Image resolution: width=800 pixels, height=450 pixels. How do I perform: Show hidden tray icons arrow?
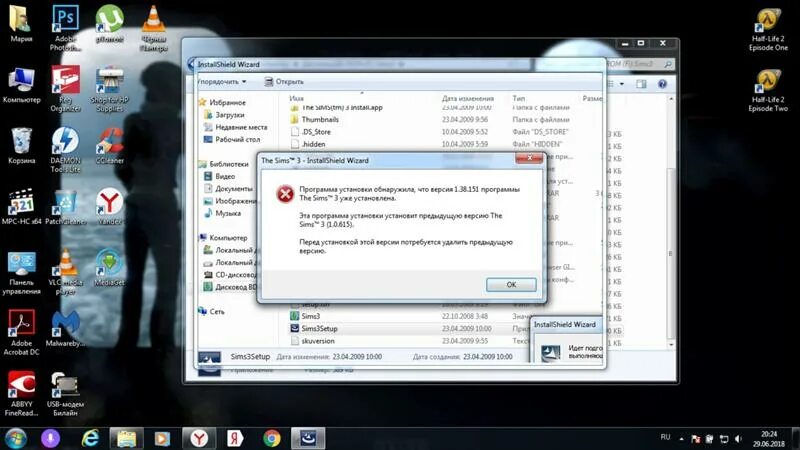click(682, 438)
